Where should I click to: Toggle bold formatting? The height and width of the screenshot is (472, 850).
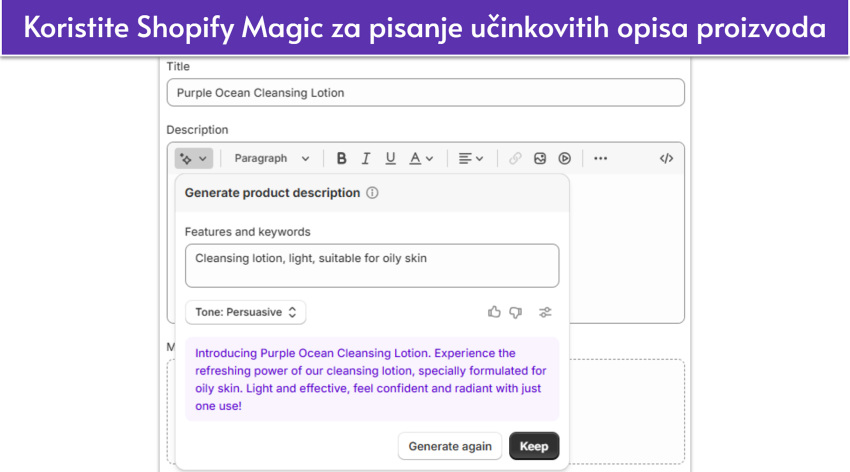[342, 158]
